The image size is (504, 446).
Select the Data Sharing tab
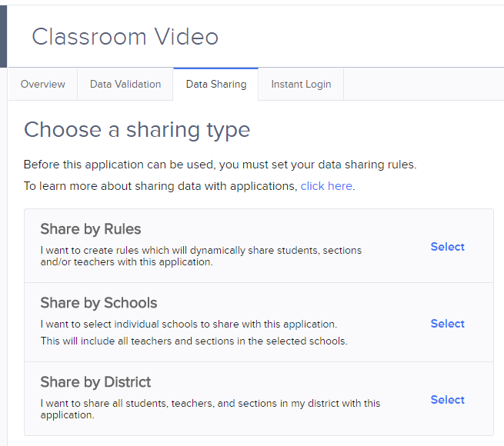pyautogui.click(x=216, y=85)
